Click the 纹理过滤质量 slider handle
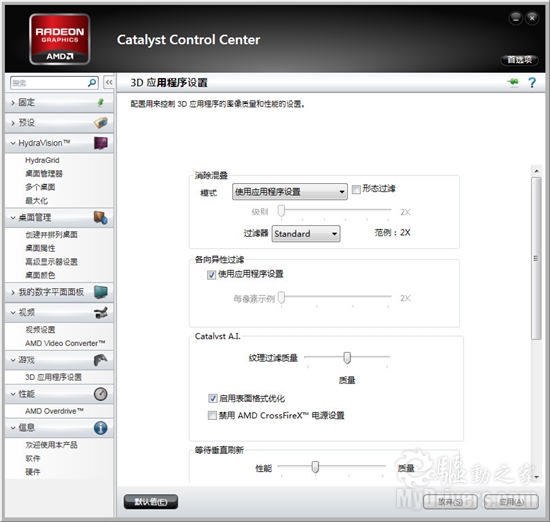Screen dimensions: 550x522 pyautogui.click(x=347, y=358)
